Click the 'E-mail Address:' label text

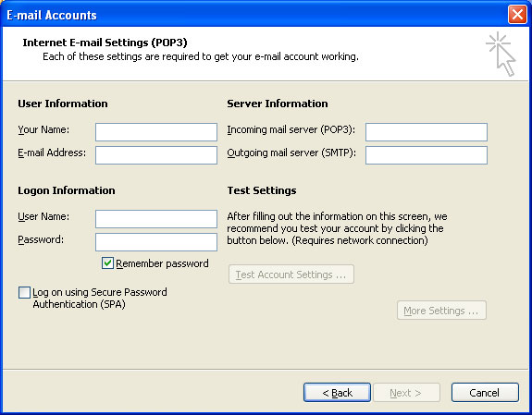[52, 153]
